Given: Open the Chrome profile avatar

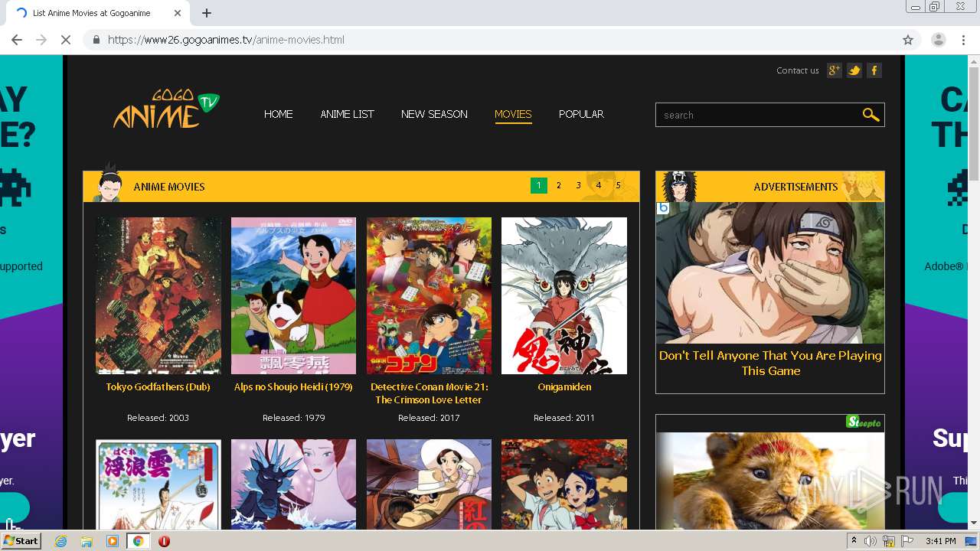Looking at the screenshot, I should pos(938,40).
